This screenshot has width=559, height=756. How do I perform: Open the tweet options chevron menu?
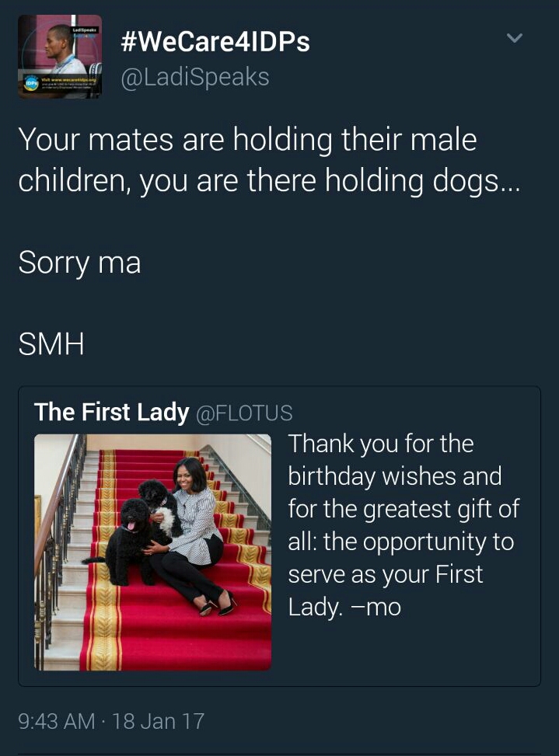[515, 37]
